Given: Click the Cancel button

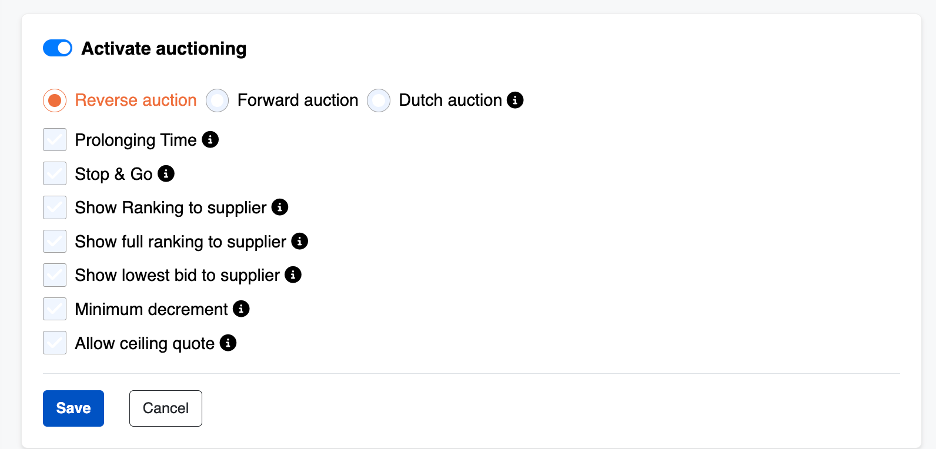Looking at the screenshot, I should pos(165,408).
